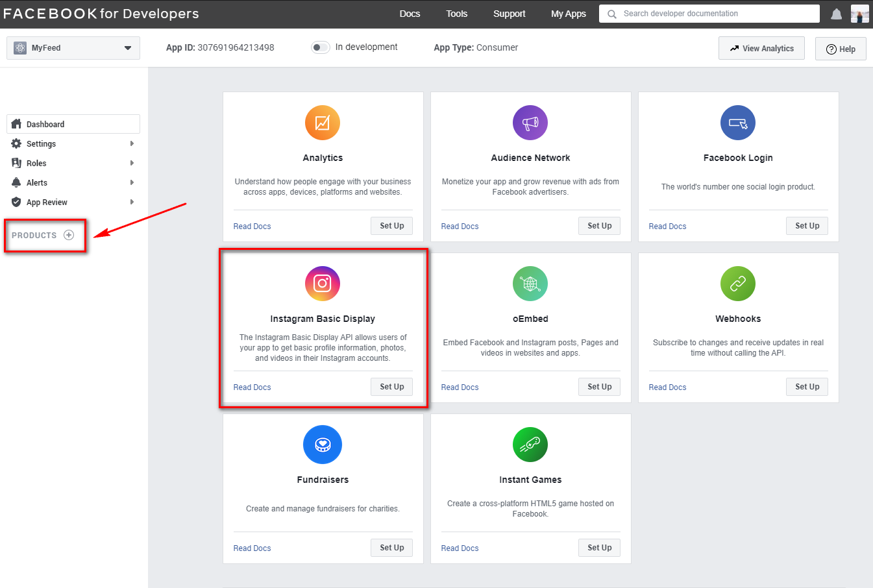The height and width of the screenshot is (588, 873).
Task: Toggle the In development switch
Action: tap(321, 47)
